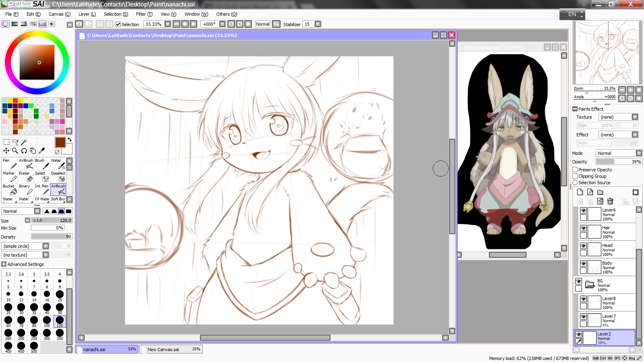Choose the Brush tool

click(42, 164)
